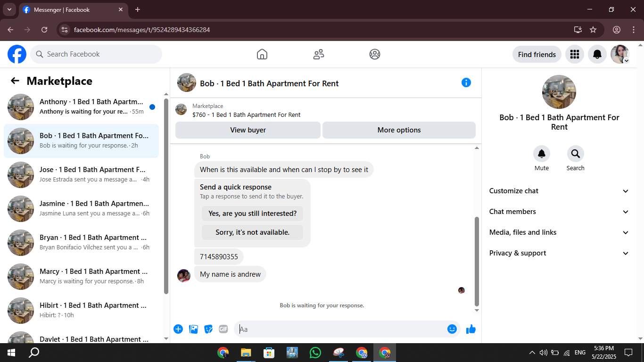Switch to the Messenger | Facebook tab
The image size is (644, 362).
point(74,9)
